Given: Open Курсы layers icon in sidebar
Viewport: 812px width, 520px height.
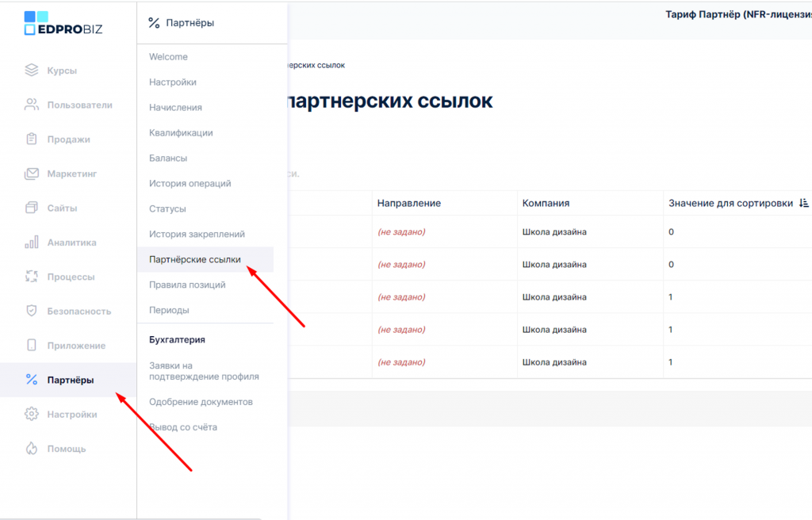Looking at the screenshot, I should (x=32, y=70).
